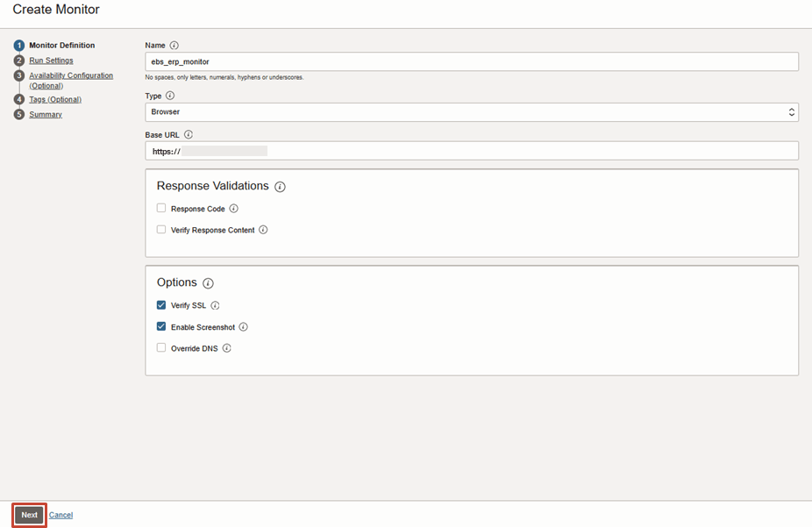Click the Enable Screenshot info icon
Image resolution: width=812 pixels, height=528 pixels.
pyautogui.click(x=243, y=327)
